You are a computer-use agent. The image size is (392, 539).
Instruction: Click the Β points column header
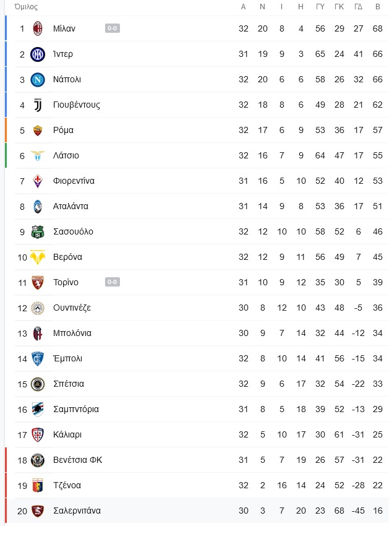click(x=378, y=7)
